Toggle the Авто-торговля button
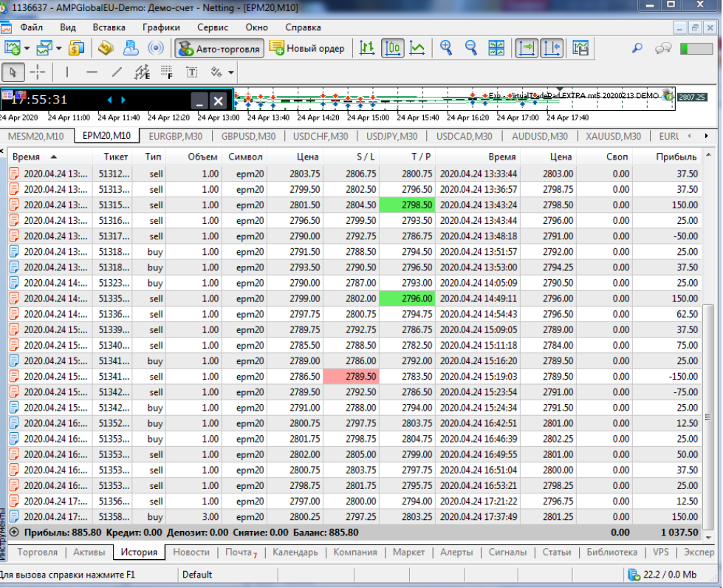Image resolution: width=723 pixels, height=588 pixels. click(219, 49)
